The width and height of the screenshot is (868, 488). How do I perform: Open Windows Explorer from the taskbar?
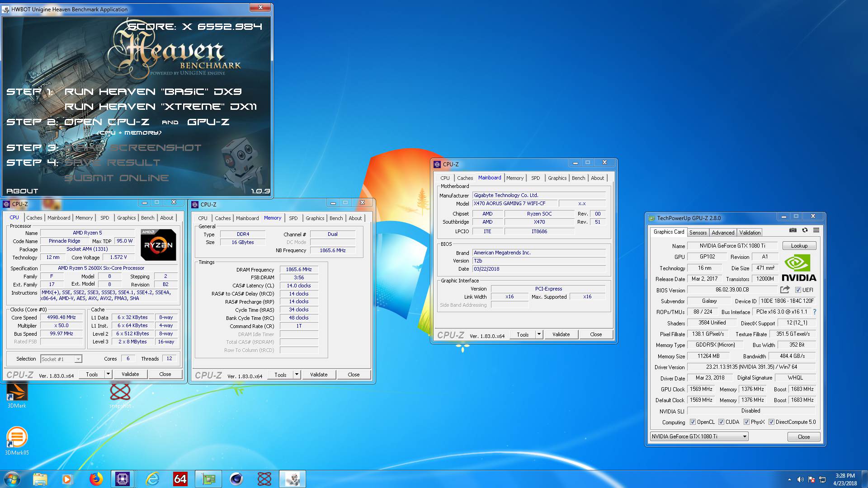tap(40, 479)
